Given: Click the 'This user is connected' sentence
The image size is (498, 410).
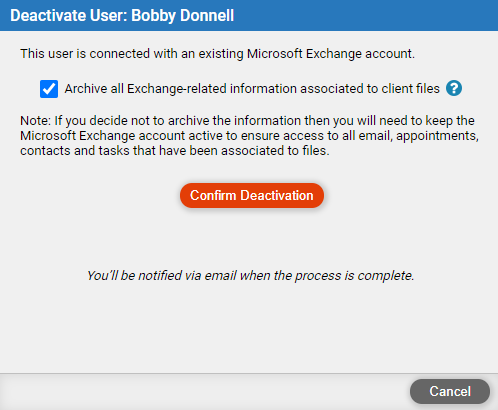Looking at the screenshot, I should [x=217, y=54].
